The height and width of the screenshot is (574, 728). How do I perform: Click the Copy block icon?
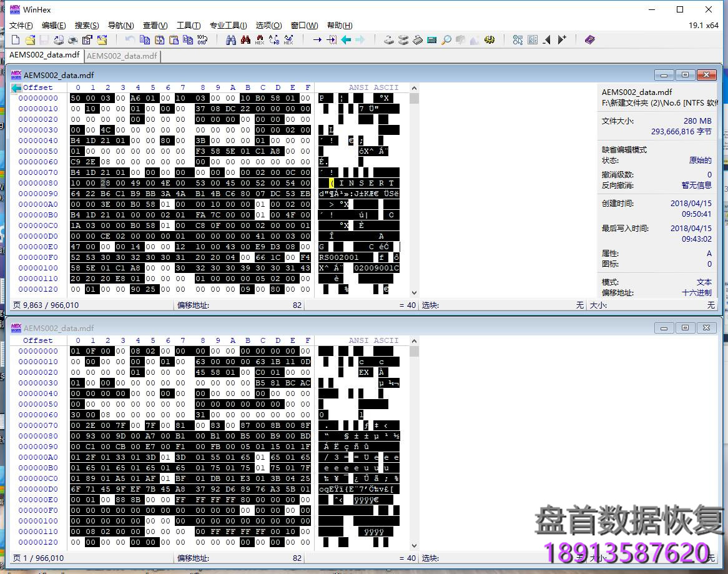145,40
